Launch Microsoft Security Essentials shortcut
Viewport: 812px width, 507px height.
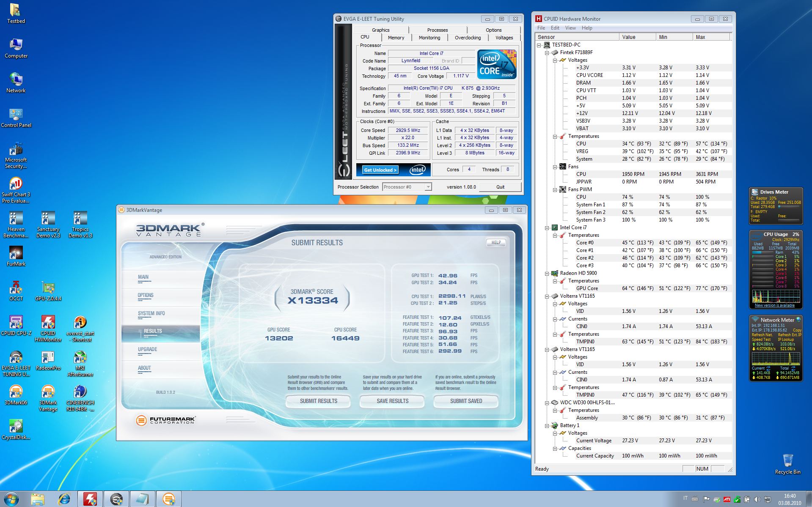tap(16, 155)
